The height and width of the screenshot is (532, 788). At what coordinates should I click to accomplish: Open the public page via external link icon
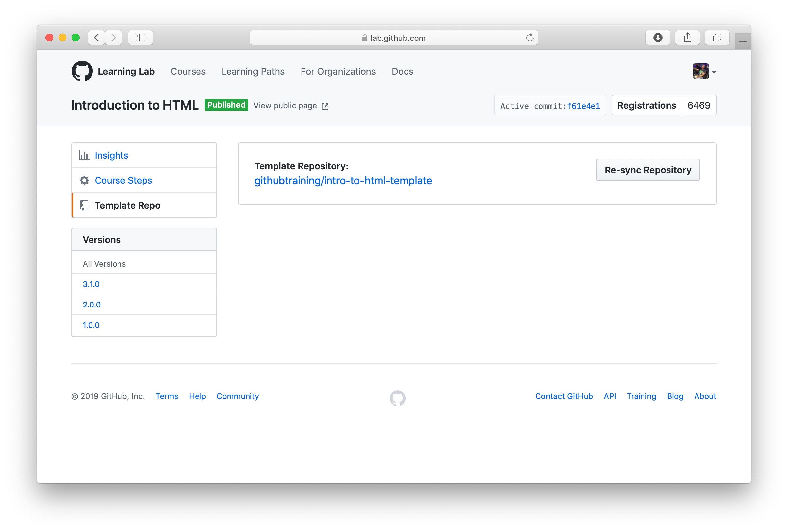[325, 106]
